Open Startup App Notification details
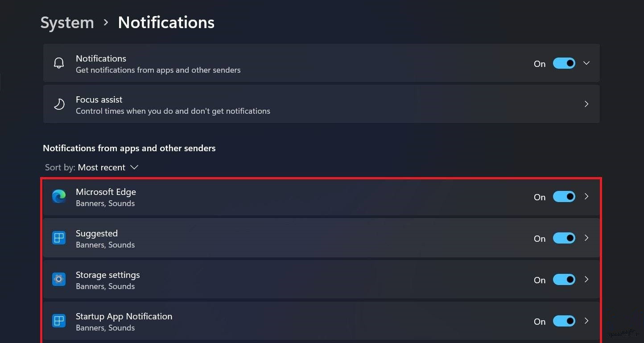 tap(586, 321)
